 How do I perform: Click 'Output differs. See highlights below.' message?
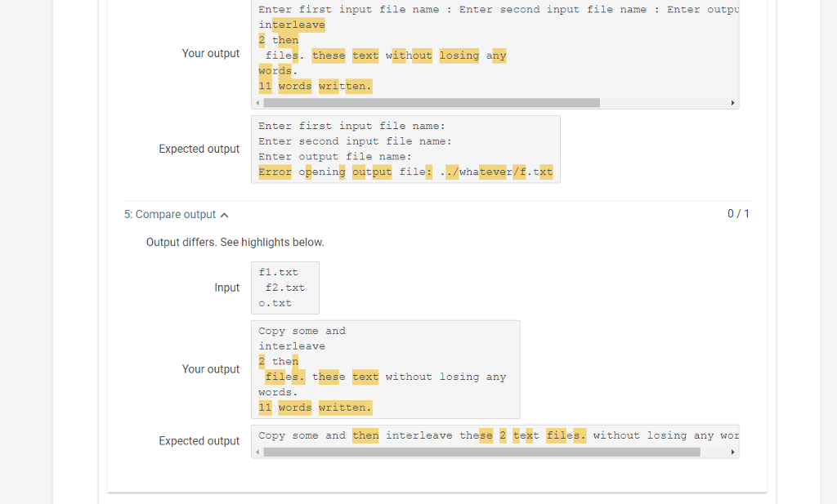(235, 242)
